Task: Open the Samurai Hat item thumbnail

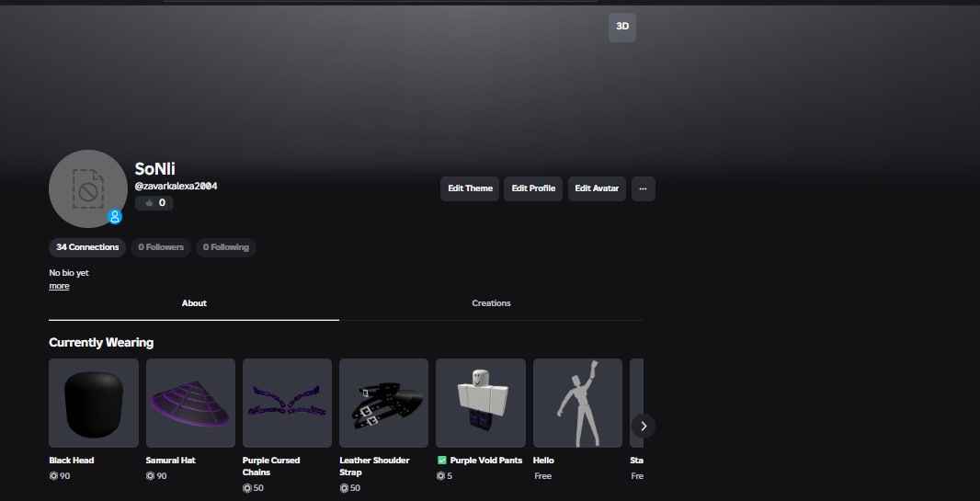Action: 190,403
